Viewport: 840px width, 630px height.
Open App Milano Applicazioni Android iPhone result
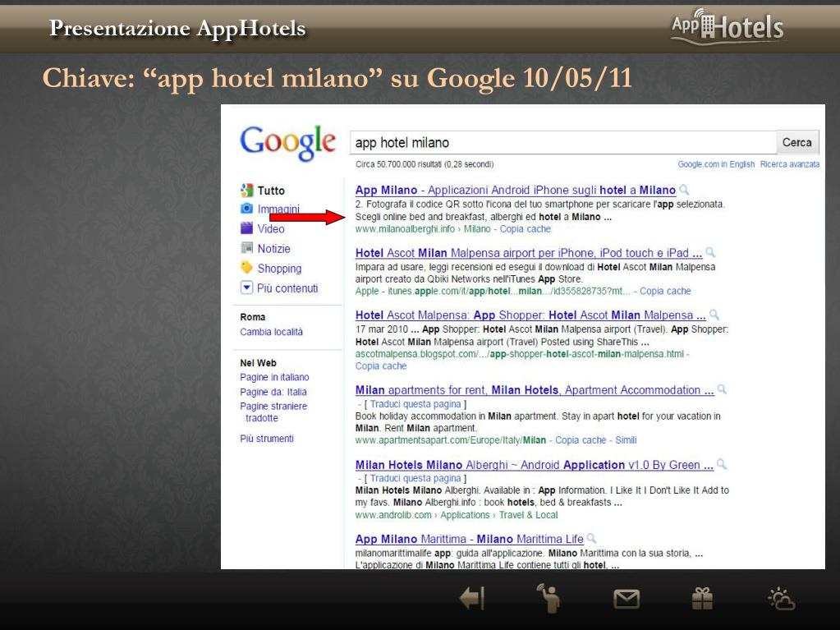(x=516, y=191)
